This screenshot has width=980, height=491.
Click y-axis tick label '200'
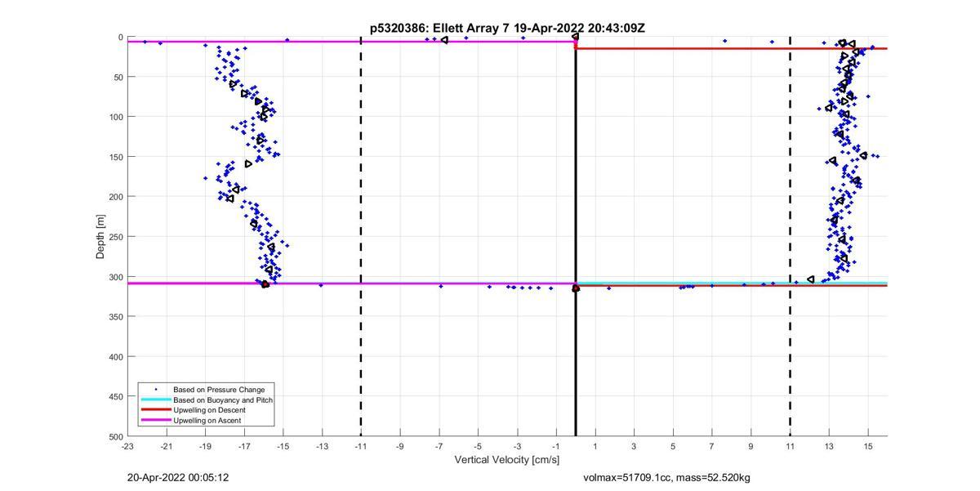115,197
